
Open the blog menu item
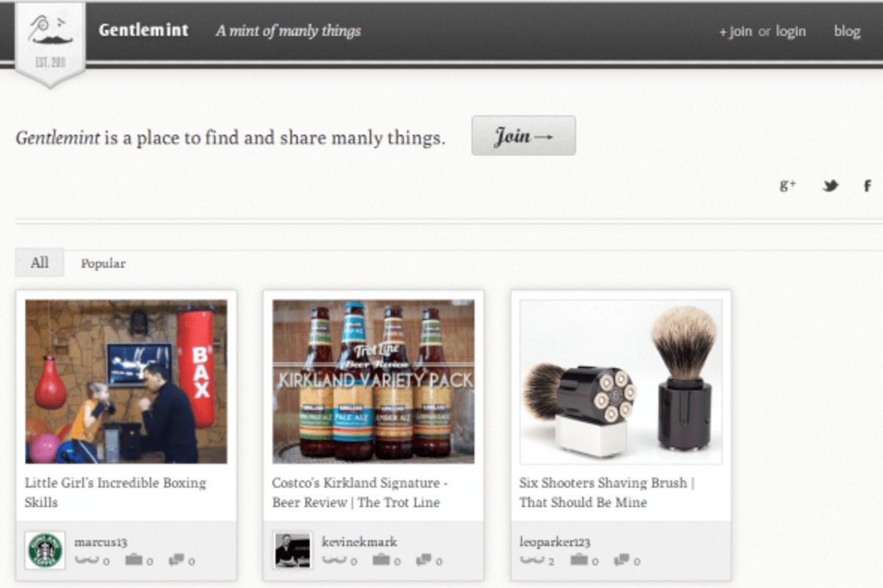coord(847,32)
